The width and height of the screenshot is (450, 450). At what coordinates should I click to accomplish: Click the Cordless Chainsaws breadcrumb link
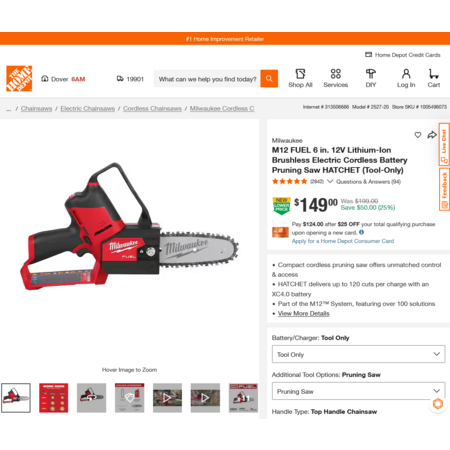tap(152, 109)
